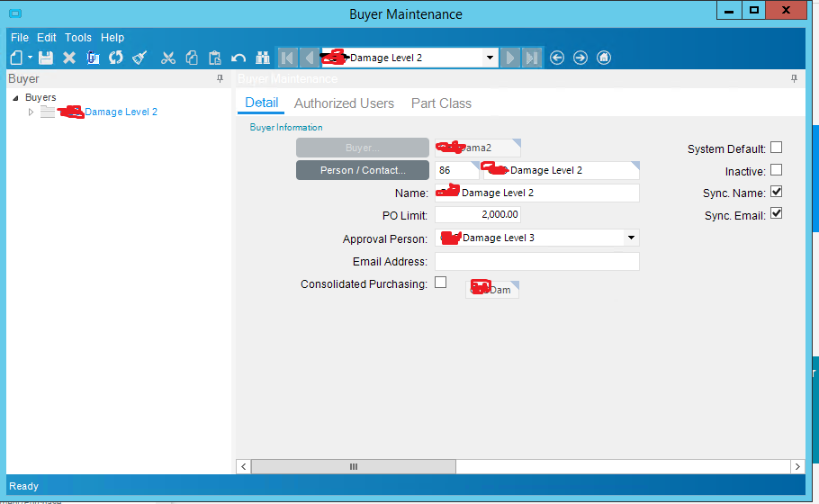Click the Undo arrow icon
The width and height of the screenshot is (819, 504).
tap(238, 58)
